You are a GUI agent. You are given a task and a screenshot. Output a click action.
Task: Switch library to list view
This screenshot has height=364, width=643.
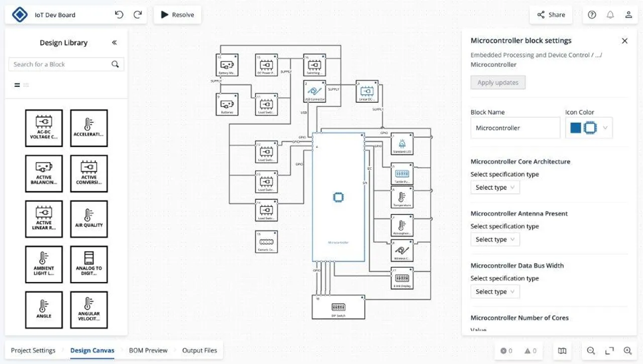[17, 85]
